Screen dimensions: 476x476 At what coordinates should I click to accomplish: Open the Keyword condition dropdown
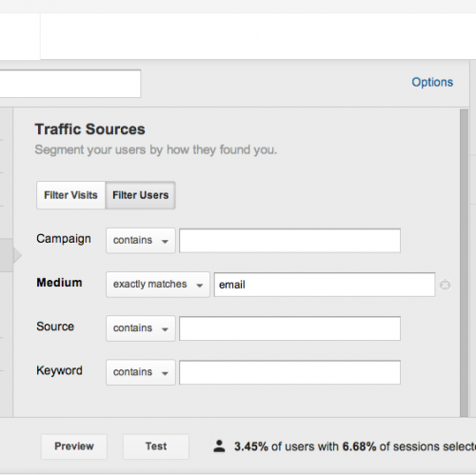(x=141, y=372)
